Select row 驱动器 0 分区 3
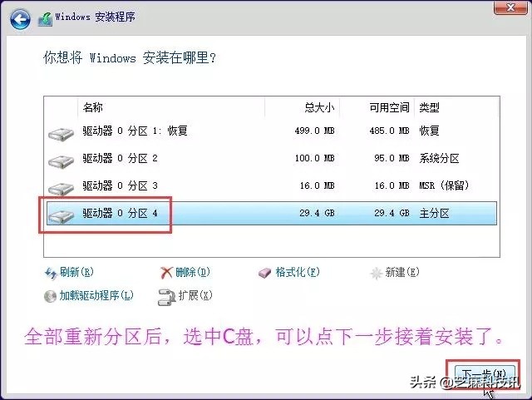Viewport: 532px width, 400px height. tap(272, 185)
